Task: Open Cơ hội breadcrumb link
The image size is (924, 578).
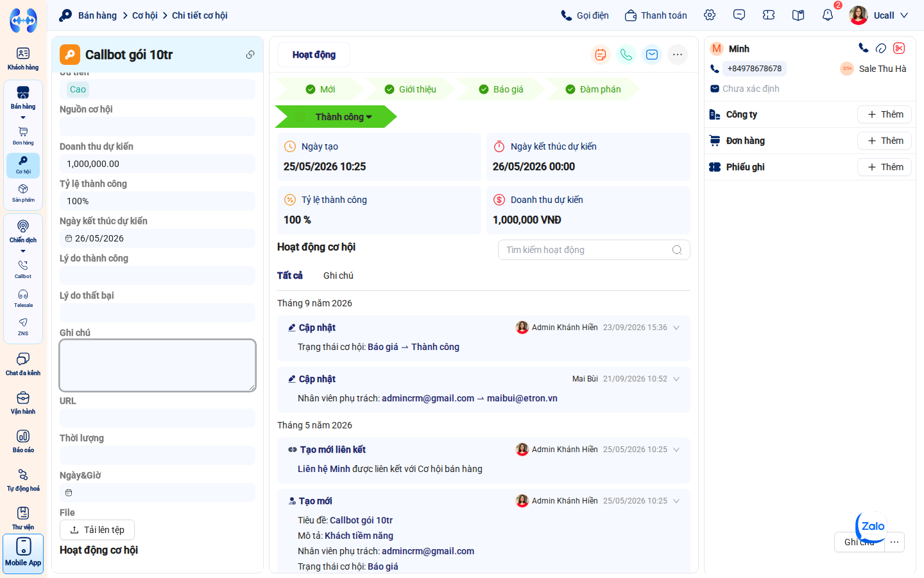Action: tap(145, 15)
